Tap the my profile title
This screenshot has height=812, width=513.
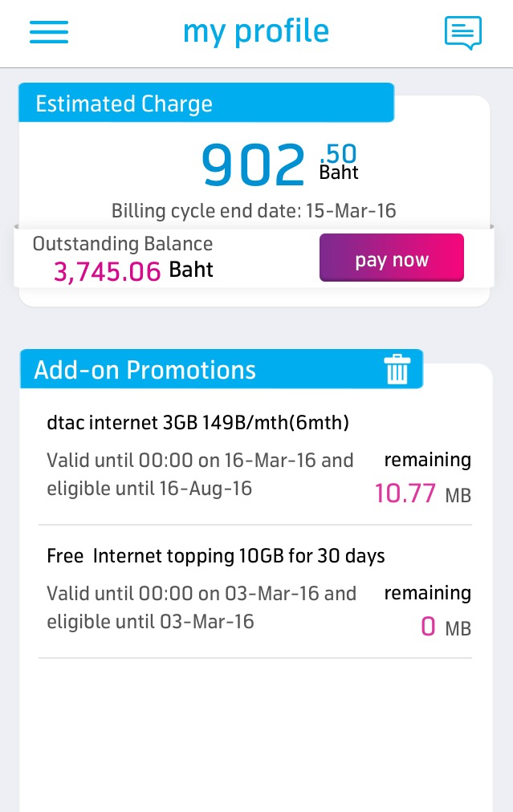[256, 31]
